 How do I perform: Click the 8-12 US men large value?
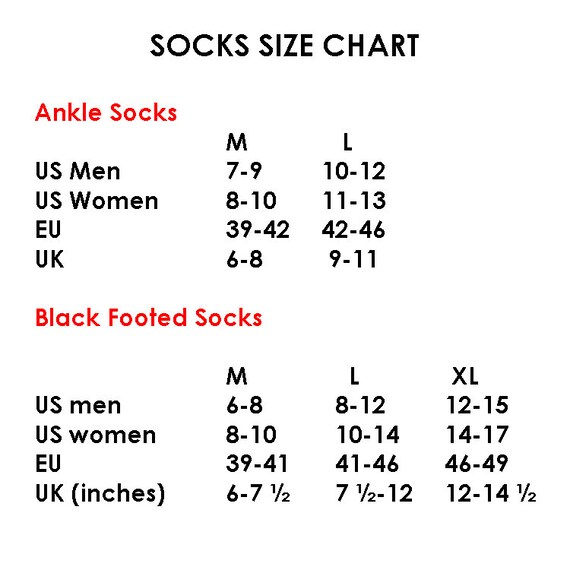click(x=360, y=405)
